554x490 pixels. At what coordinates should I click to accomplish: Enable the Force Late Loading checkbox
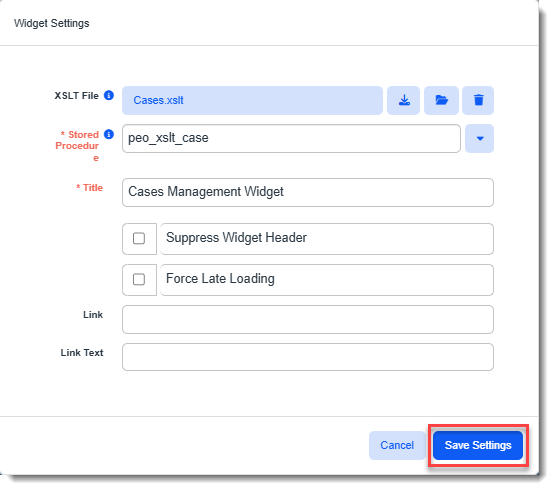click(139, 279)
